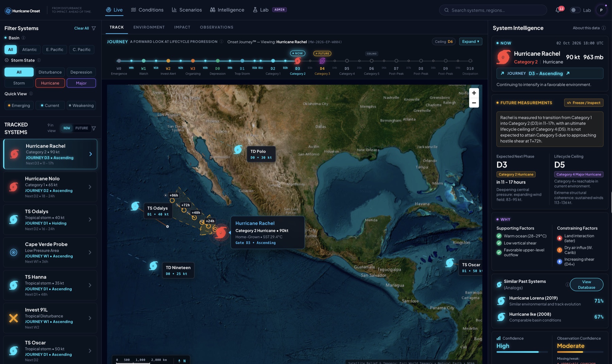
Task: Open the Journey D3 – Ascending link bar
Action: point(550,73)
